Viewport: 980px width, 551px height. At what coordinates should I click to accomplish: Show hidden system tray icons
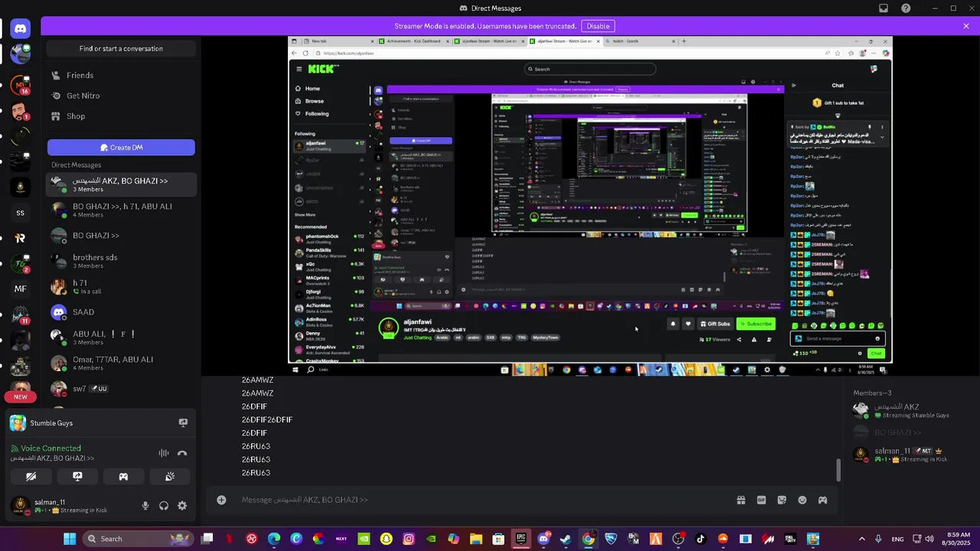pyautogui.click(x=862, y=539)
